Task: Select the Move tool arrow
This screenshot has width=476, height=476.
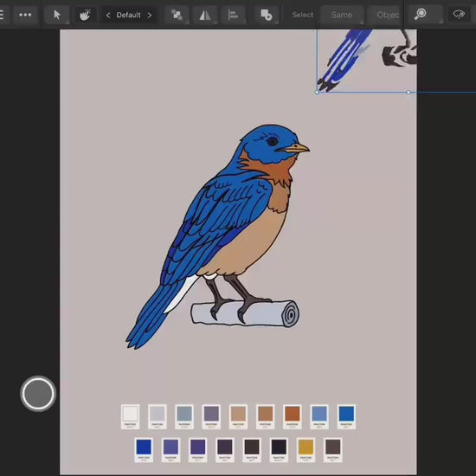Action: (57, 15)
